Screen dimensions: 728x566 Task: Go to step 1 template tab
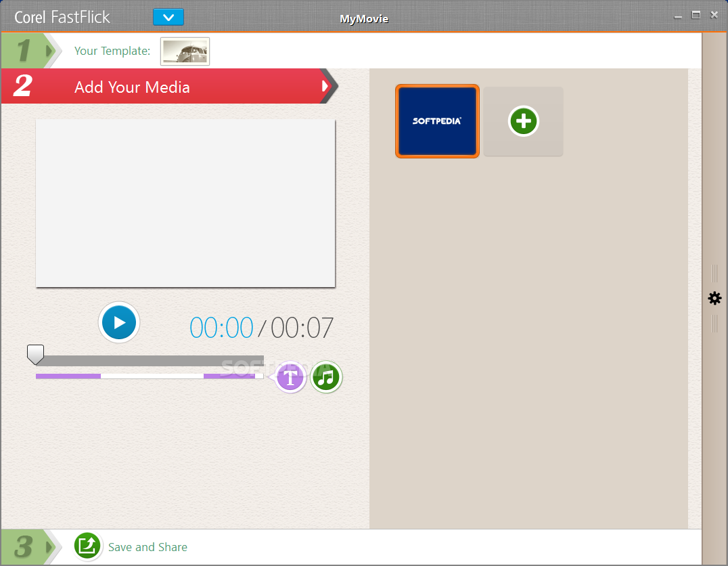click(30, 51)
